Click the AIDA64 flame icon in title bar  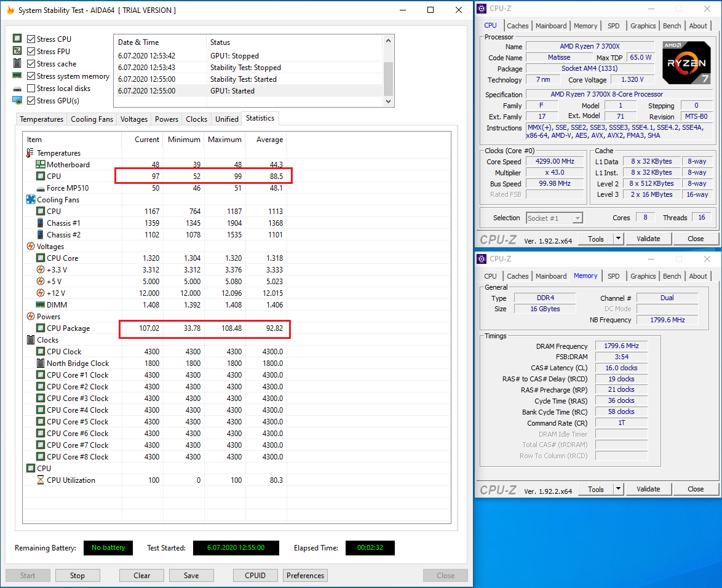pyautogui.click(x=10, y=10)
